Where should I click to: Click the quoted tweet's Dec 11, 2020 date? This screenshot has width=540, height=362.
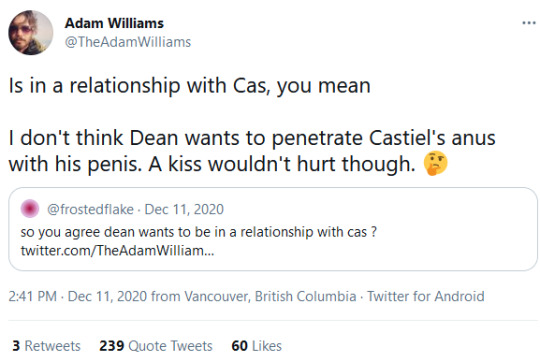[184, 209]
